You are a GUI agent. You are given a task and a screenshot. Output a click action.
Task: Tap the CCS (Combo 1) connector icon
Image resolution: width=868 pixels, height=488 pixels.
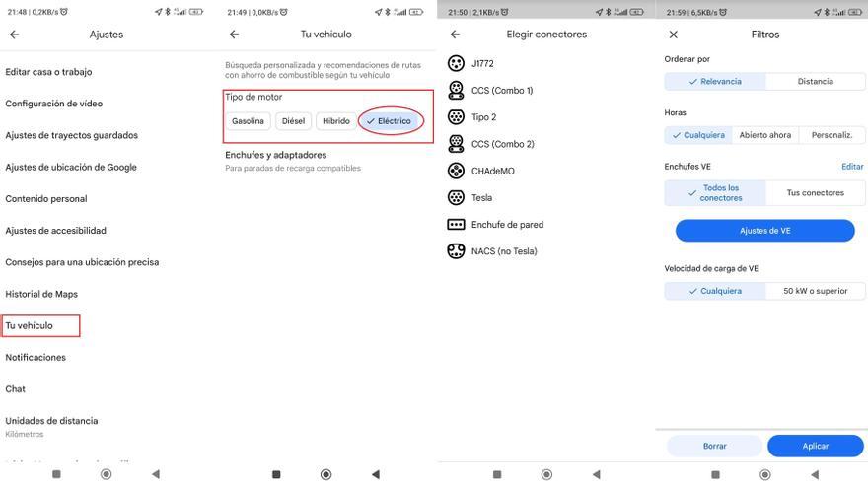[456, 90]
